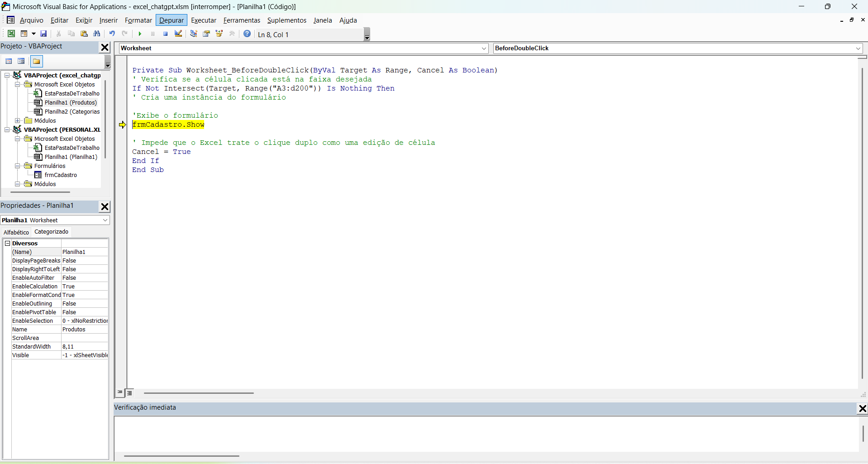The width and height of the screenshot is (868, 464).
Task: Click the Insert UserForm toolbar icon
Action: click(x=24, y=33)
